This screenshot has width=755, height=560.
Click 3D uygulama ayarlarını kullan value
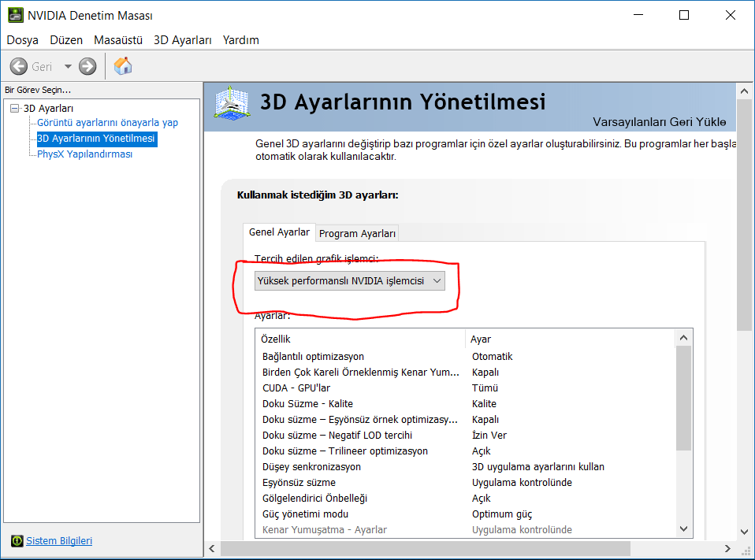tap(537, 466)
